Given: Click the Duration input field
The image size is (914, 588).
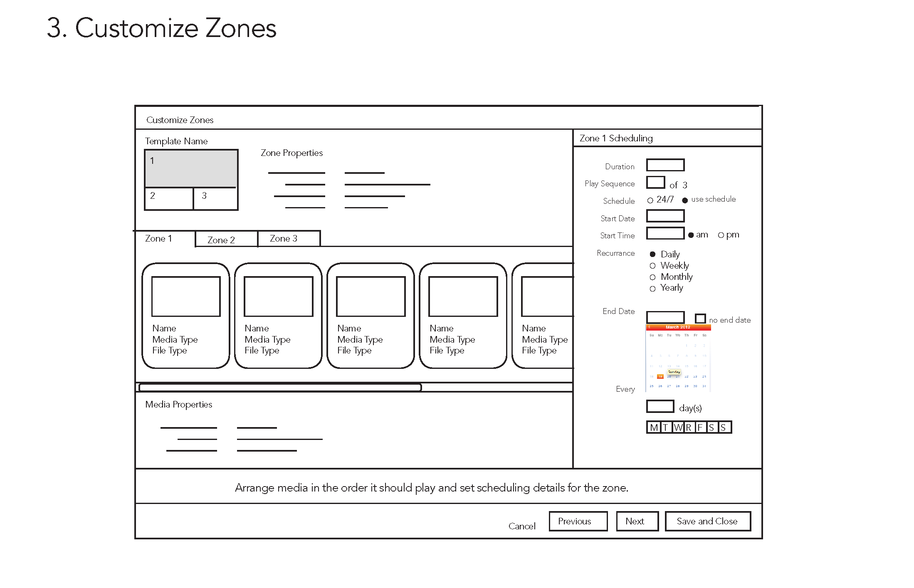Looking at the screenshot, I should click(665, 165).
